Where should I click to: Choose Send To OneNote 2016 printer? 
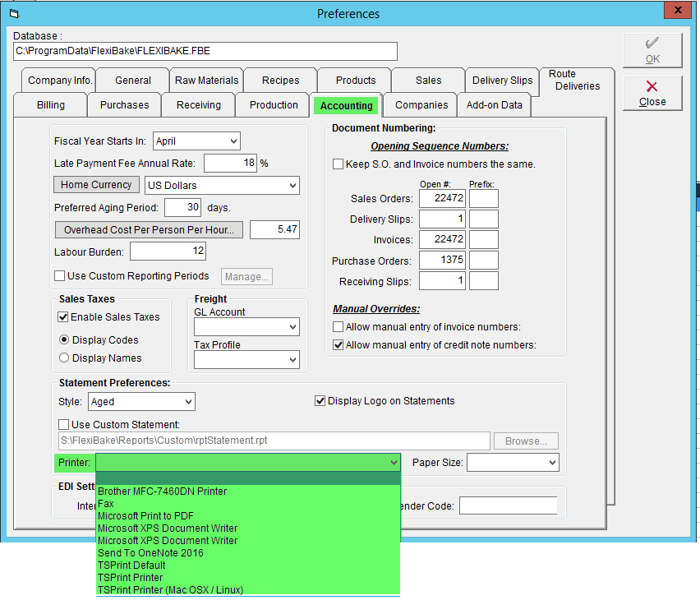248,553
